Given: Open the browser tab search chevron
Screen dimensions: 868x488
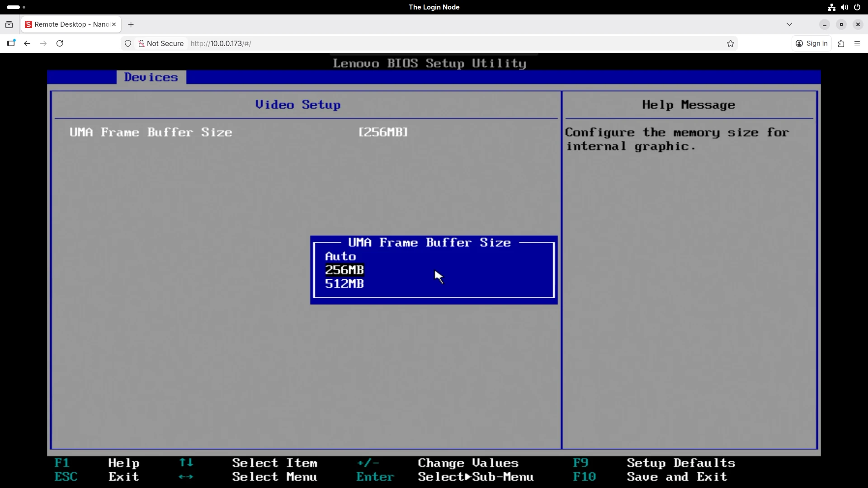Looking at the screenshot, I should (789, 24).
